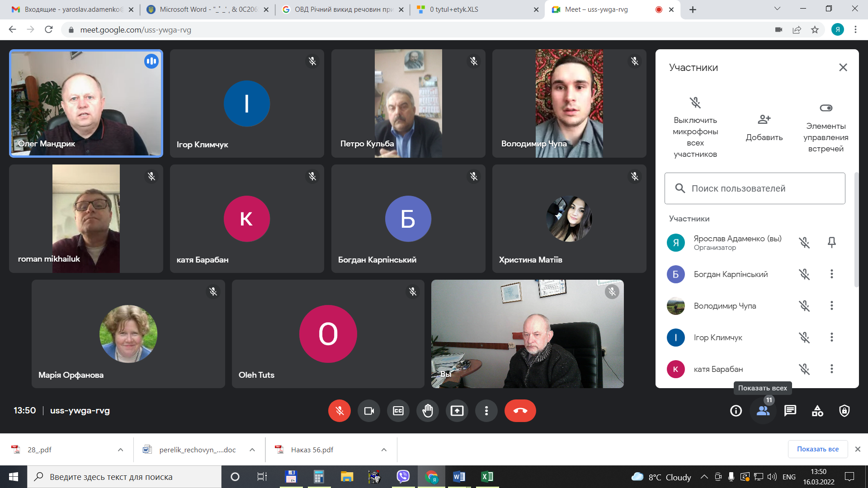Image resolution: width=868 pixels, height=488 pixels.
Task: Click Показать все downloads button
Action: pyautogui.click(x=817, y=449)
